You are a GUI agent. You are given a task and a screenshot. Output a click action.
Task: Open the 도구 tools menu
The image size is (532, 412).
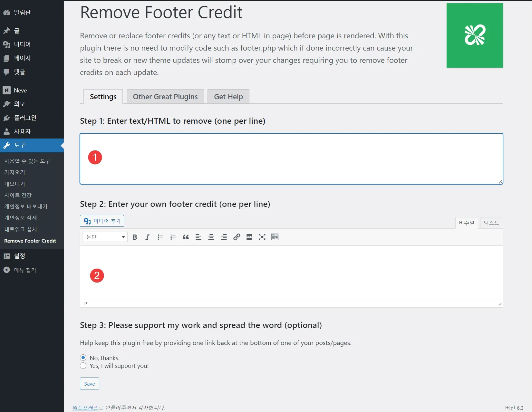coord(32,145)
